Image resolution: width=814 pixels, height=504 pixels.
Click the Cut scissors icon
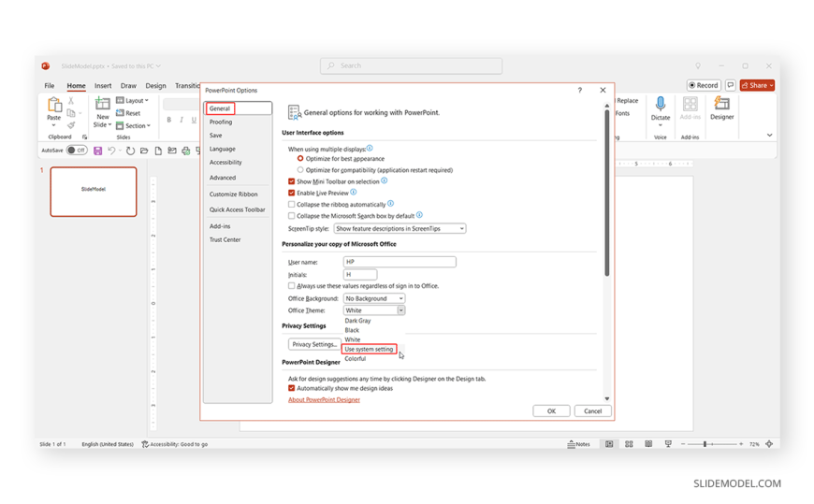pyautogui.click(x=71, y=101)
